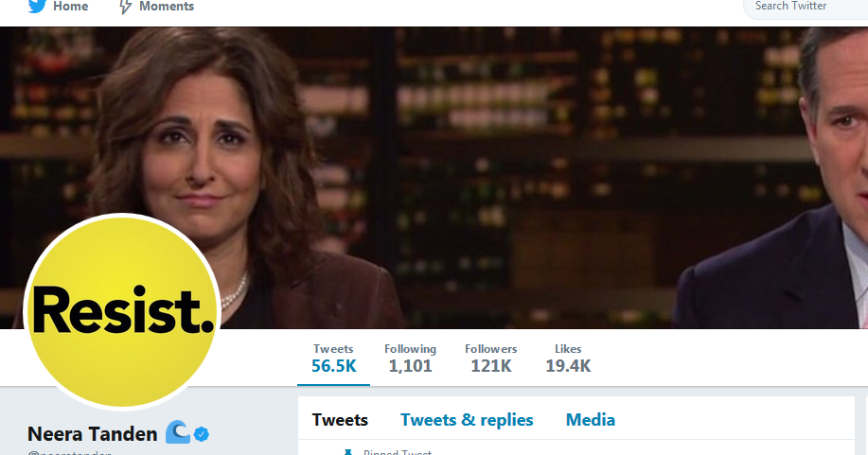This screenshot has width=868, height=455.
Task: Open the yellow Resist profile picture
Action: coord(122,311)
